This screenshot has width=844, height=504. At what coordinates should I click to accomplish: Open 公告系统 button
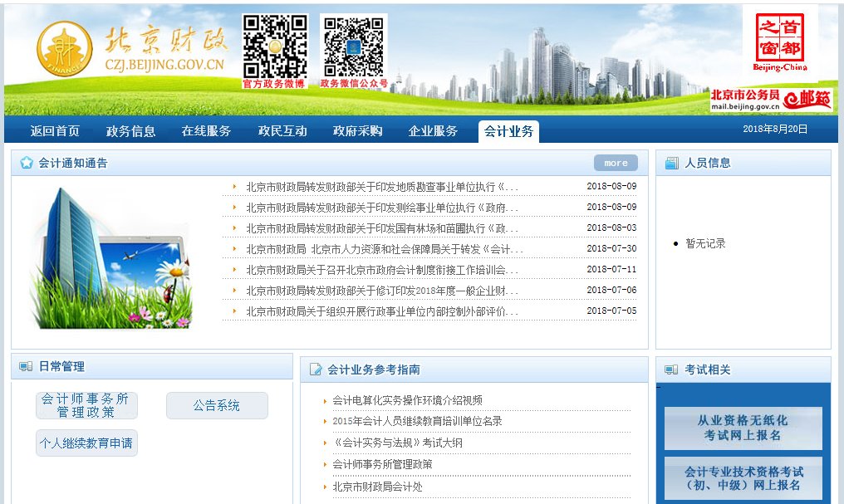pos(217,405)
